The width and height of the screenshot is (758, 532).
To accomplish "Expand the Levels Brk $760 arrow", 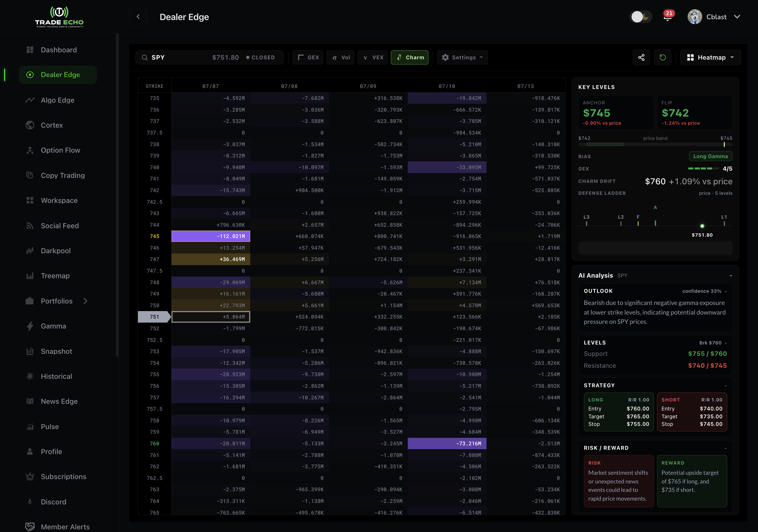I will (x=726, y=343).
